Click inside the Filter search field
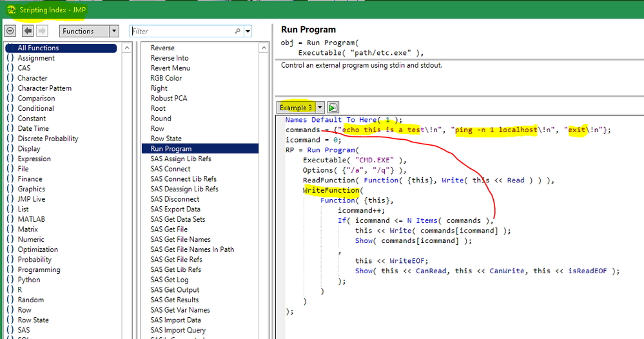The width and height of the screenshot is (644, 339). pyautogui.click(x=181, y=31)
